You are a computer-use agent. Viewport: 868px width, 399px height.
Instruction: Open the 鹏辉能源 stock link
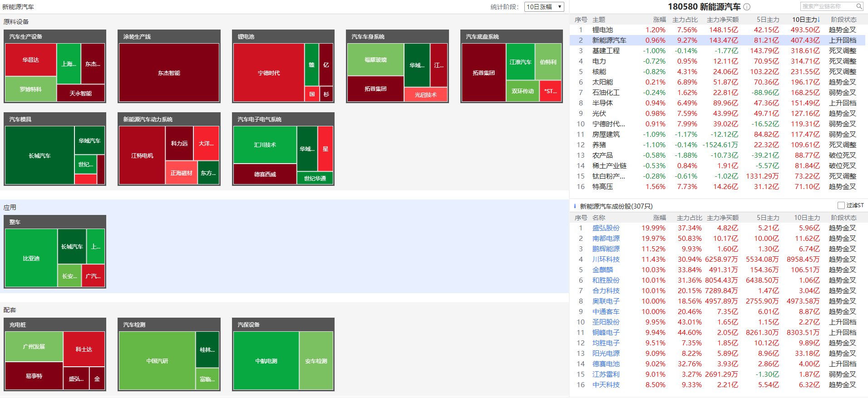(x=606, y=249)
